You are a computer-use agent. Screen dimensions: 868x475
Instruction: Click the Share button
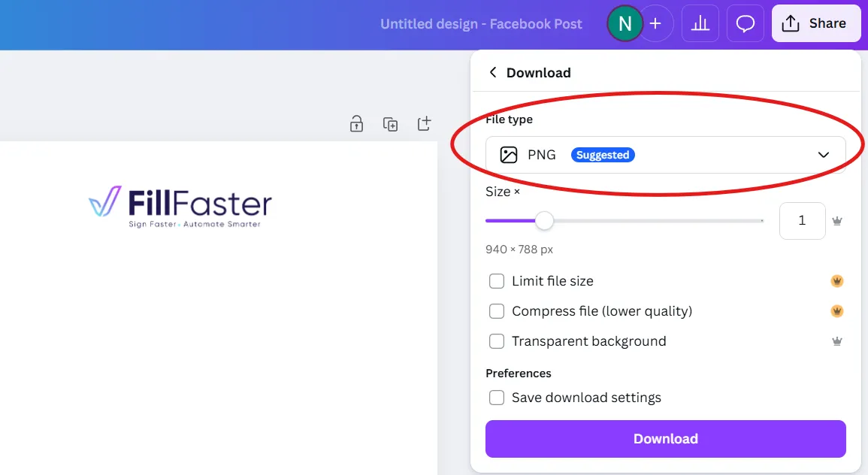[816, 23]
